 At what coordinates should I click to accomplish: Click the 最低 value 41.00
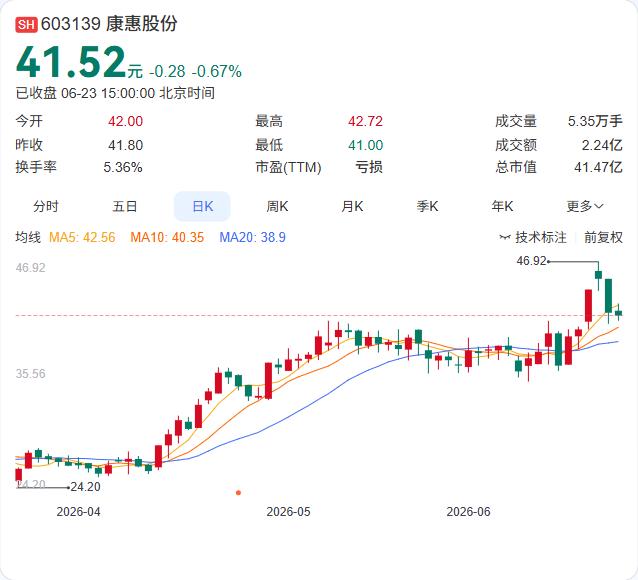(x=365, y=145)
